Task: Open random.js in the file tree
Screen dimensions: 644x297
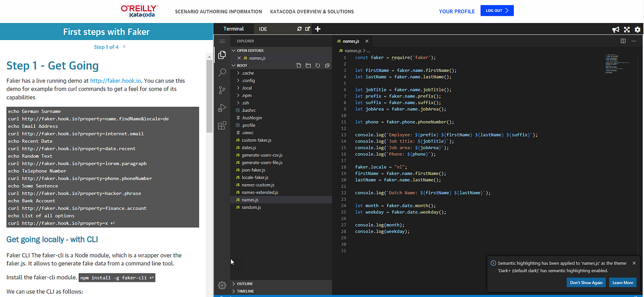Action: click(251, 207)
